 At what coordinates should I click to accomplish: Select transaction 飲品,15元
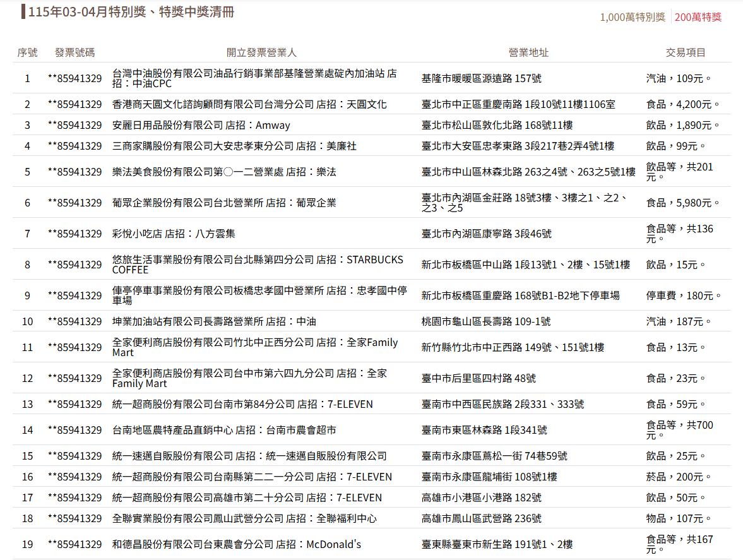click(675, 265)
